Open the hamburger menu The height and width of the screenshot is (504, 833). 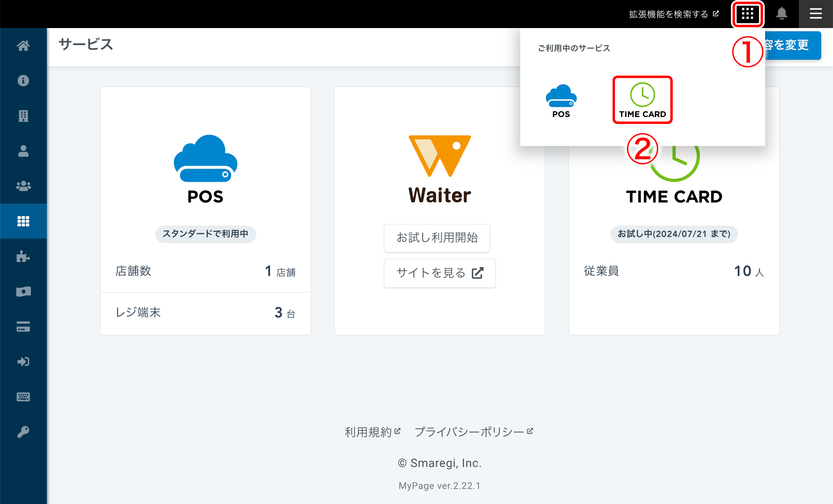(x=816, y=14)
